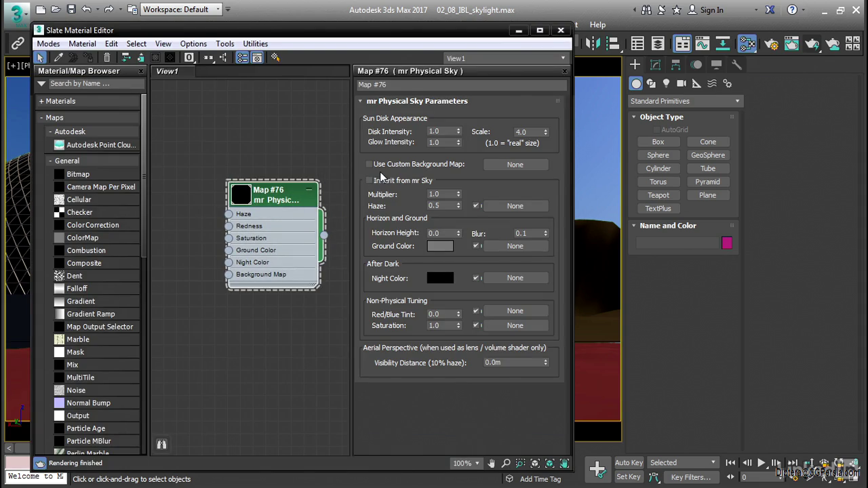868x488 pixels.
Task: Click the Teapot primitive button
Action: 658,195
